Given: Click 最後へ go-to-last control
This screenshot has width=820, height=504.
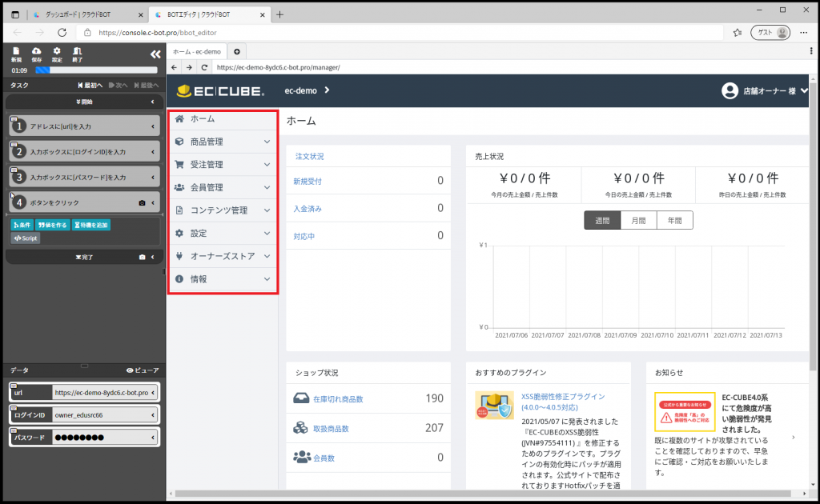Looking at the screenshot, I should (x=146, y=85).
